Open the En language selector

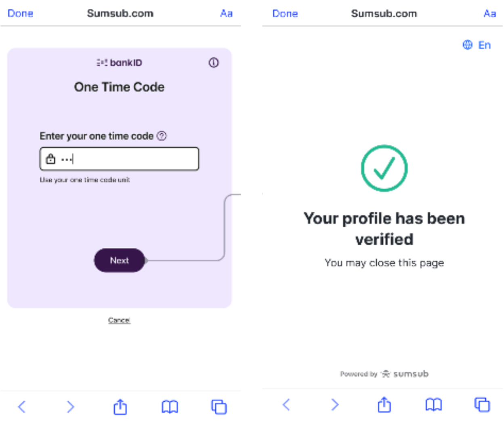point(477,45)
